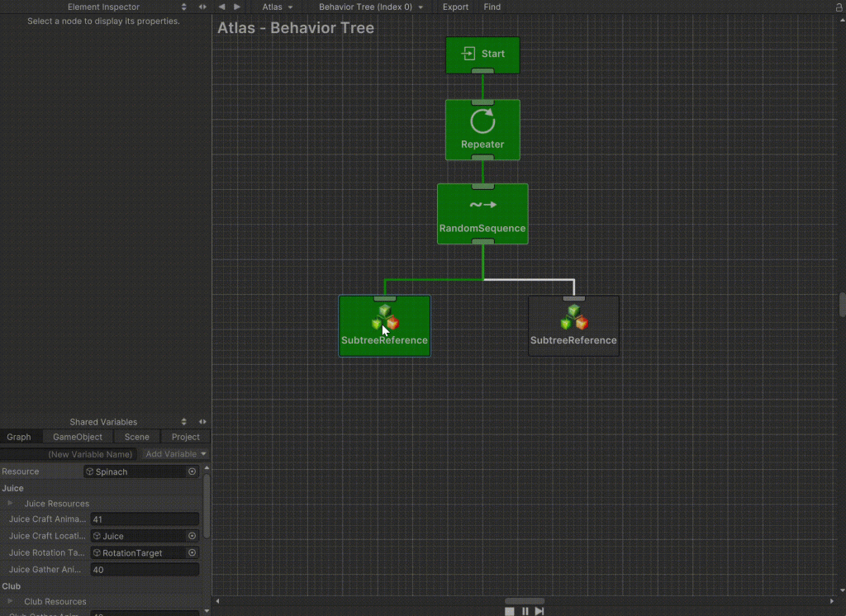Image resolution: width=846 pixels, height=616 pixels.
Task: Click the New Variable Name input field
Action: click(70, 454)
